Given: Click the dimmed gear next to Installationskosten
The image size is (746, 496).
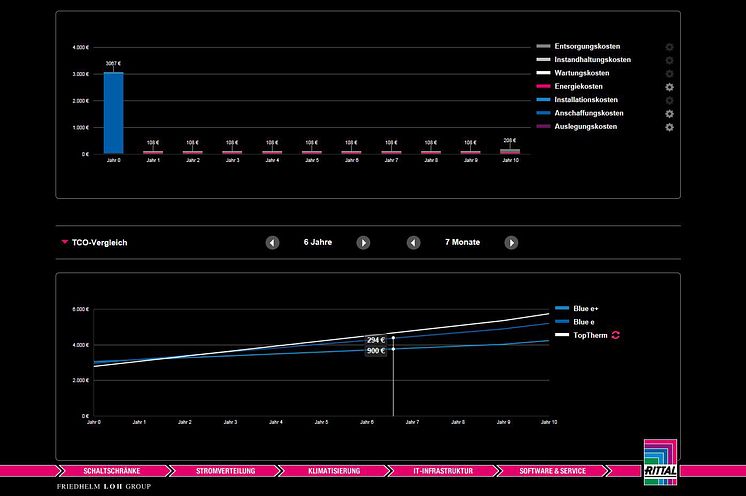Looking at the screenshot, I should [x=669, y=100].
